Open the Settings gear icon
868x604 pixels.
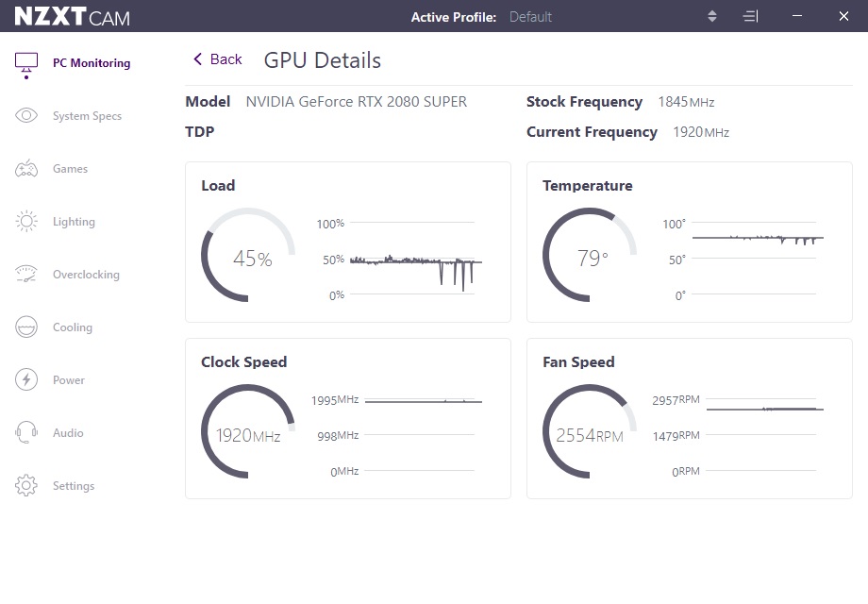pos(26,485)
